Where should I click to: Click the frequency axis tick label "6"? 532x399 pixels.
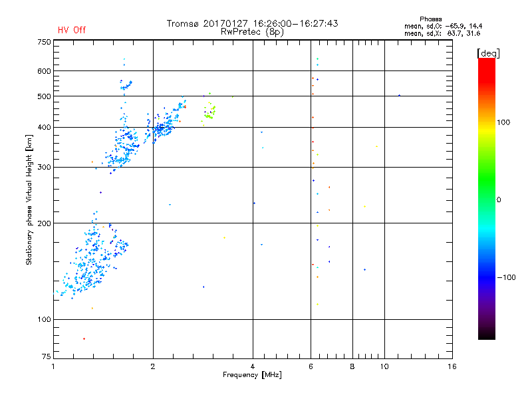point(311,366)
